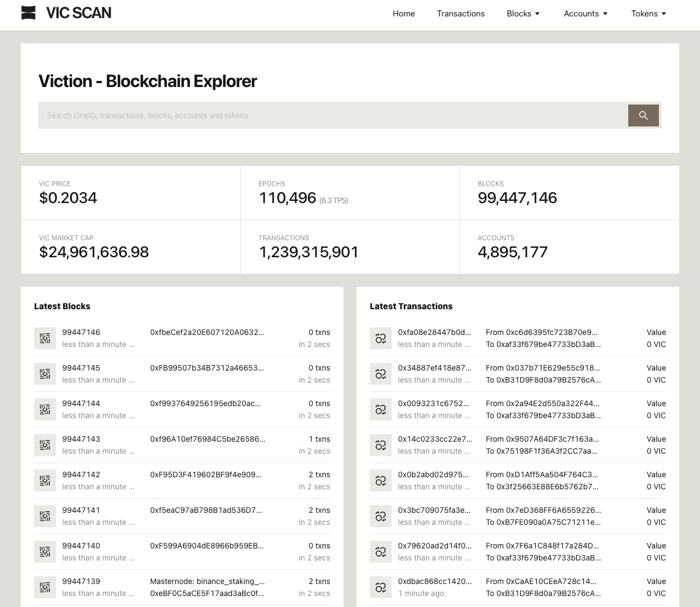Click the search magnifier button

click(643, 115)
